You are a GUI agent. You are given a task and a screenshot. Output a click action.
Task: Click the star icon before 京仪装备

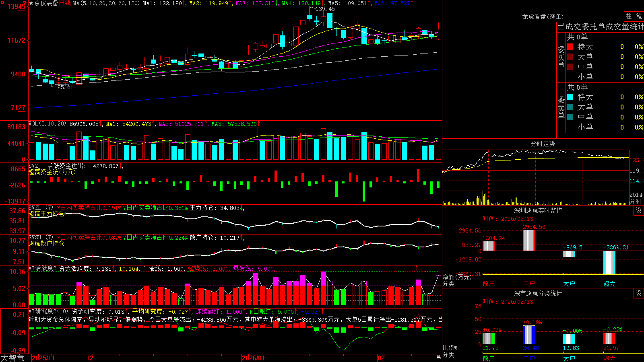[31, 3]
